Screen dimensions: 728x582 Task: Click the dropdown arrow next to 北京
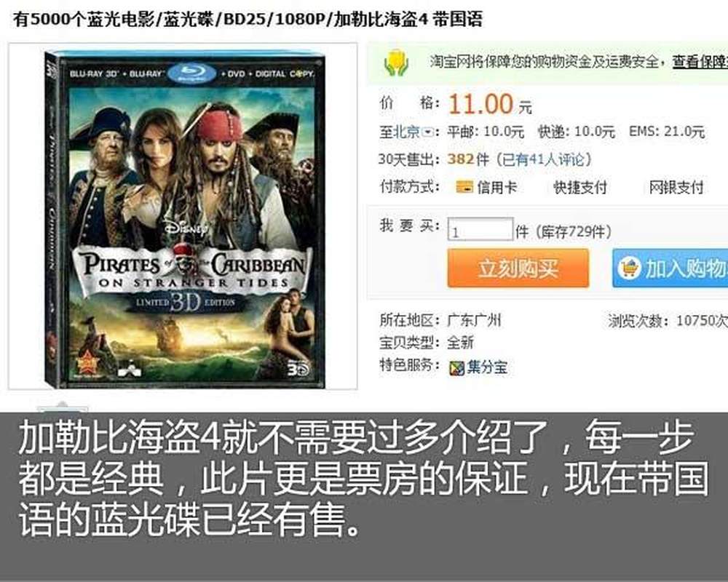tap(428, 132)
